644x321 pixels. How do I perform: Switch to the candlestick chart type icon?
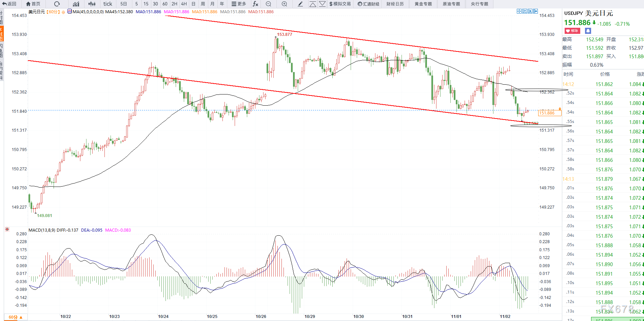pos(92,4)
